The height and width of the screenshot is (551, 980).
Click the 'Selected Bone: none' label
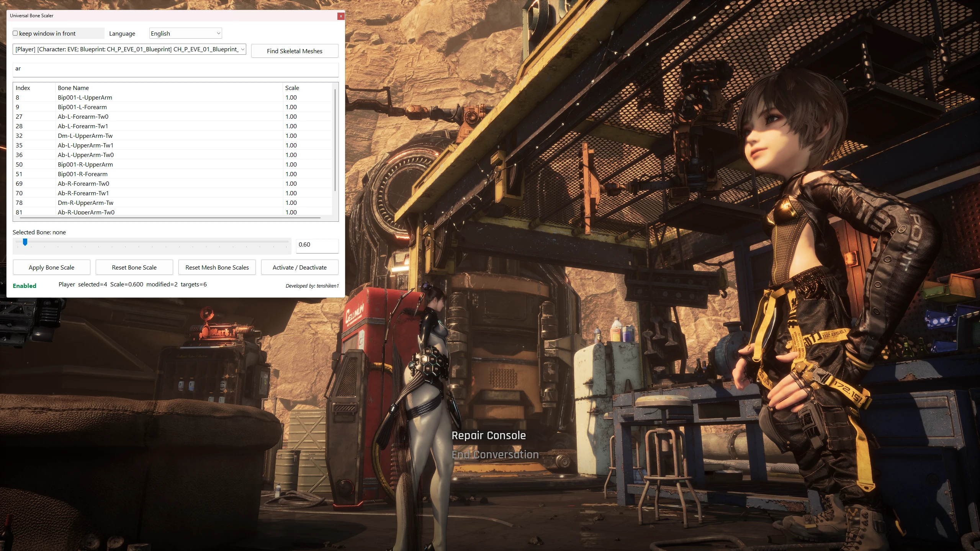tap(39, 232)
